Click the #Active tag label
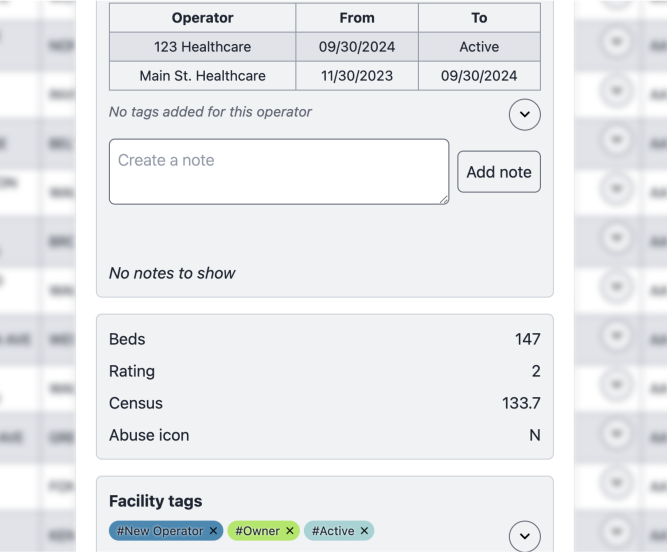The width and height of the screenshot is (667, 552). [x=332, y=531]
